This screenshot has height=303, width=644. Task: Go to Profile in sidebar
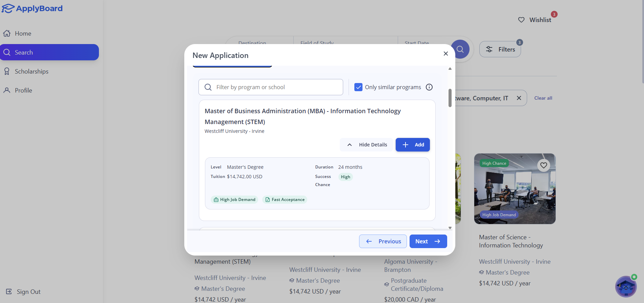click(x=49, y=90)
